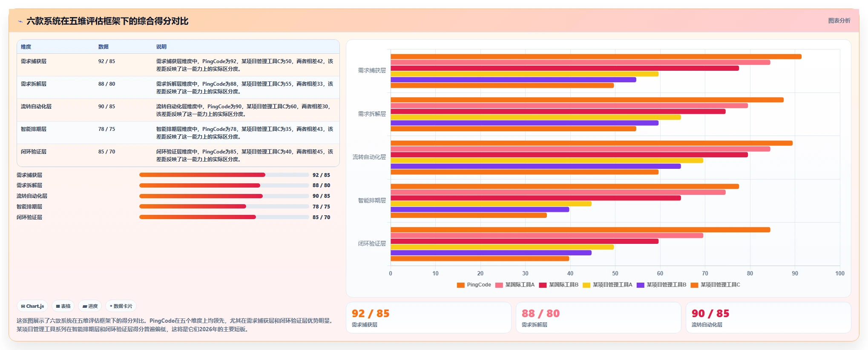This screenshot has height=350, width=868.
Task: Open the 90 / 85 流转自动化层 stat card
Action: [x=768, y=318]
